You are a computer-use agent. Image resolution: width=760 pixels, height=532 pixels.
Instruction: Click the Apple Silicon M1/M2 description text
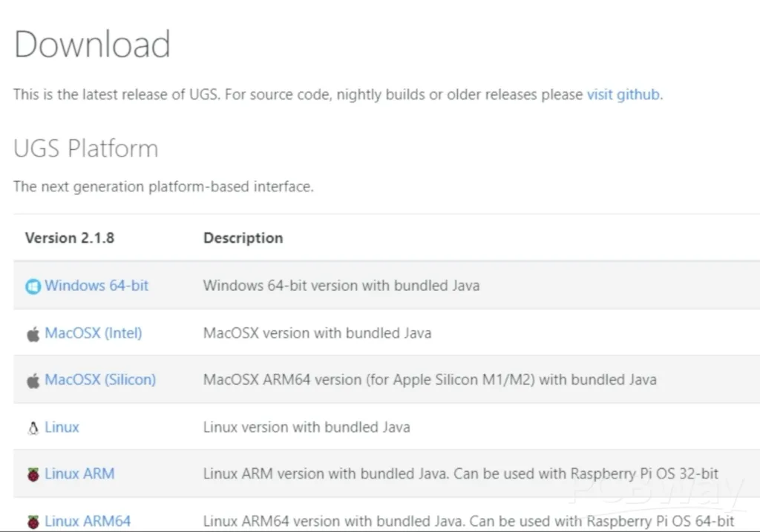coord(430,380)
